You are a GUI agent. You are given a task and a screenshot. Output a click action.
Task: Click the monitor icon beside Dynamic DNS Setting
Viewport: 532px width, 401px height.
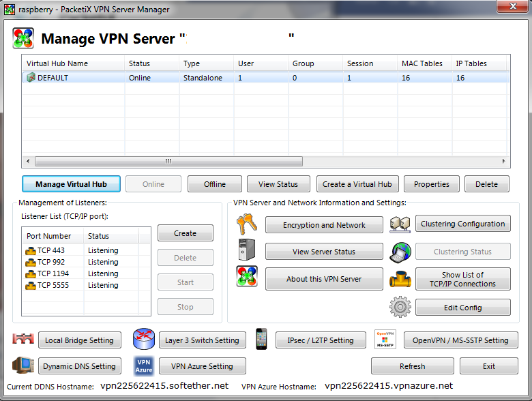[x=23, y=366]
